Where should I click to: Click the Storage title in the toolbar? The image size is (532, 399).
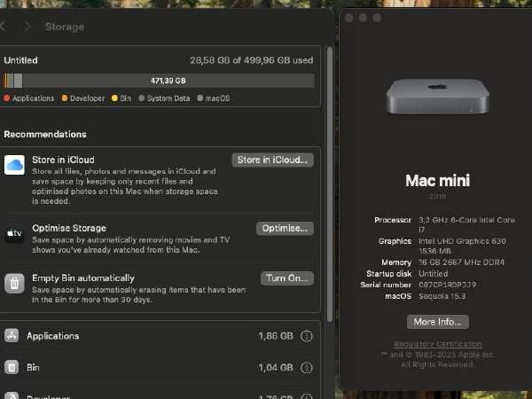pyautogui.click(x=65, y=27)
